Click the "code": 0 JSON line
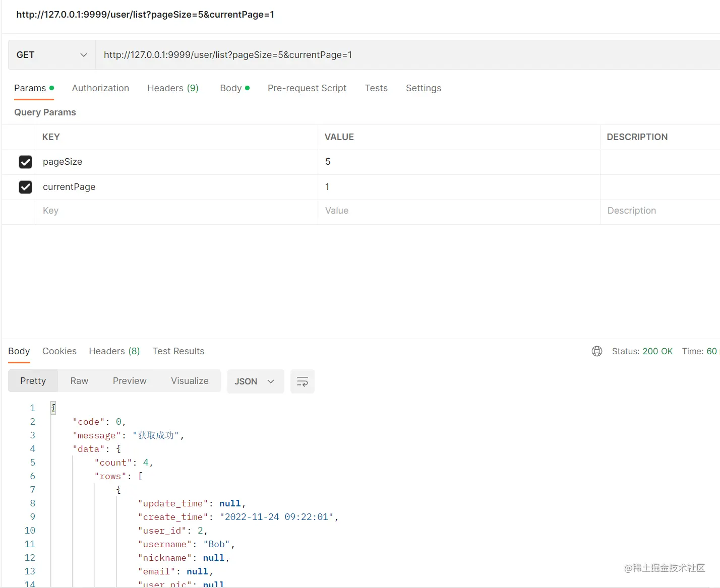 tap(99, 422)
